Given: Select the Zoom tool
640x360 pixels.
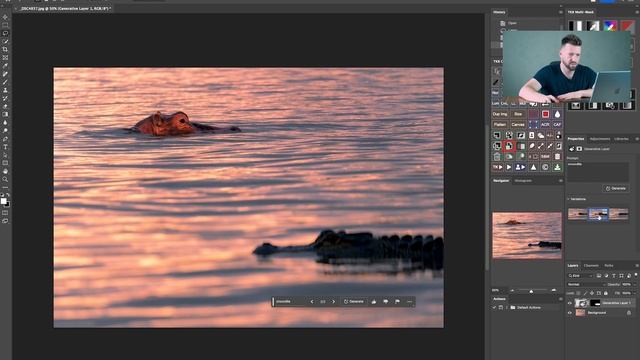Looking at the screenshot, I should tap(5, 180).
